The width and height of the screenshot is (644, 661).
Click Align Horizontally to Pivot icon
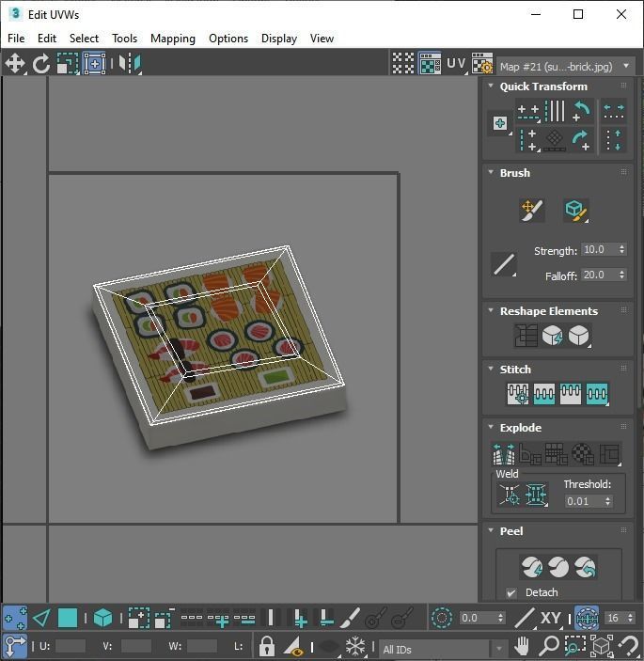pyautogui.click(x=528, y=112)
